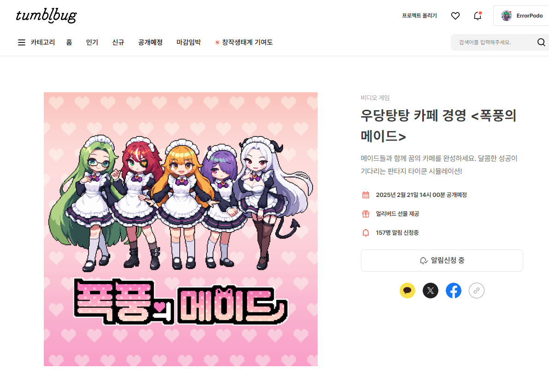549x392 pixels.
Task: Copy project link icon
Action: pos(477,291)
